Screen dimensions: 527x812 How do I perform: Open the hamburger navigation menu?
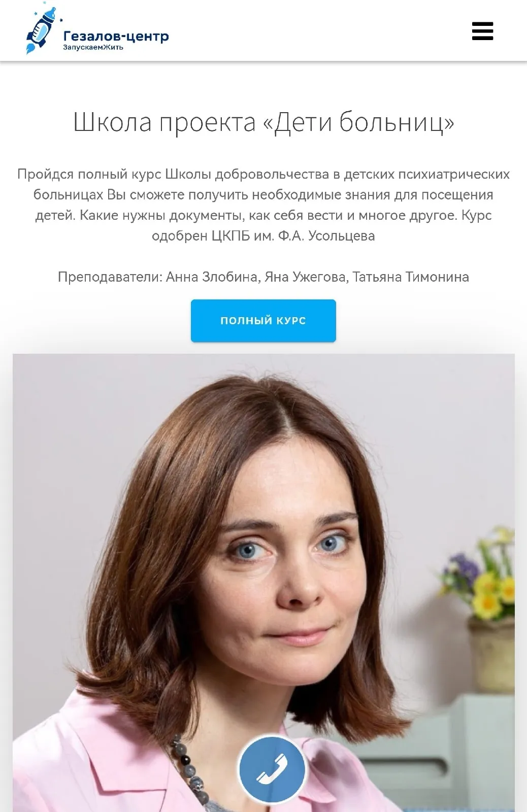[x=482, y=31]
